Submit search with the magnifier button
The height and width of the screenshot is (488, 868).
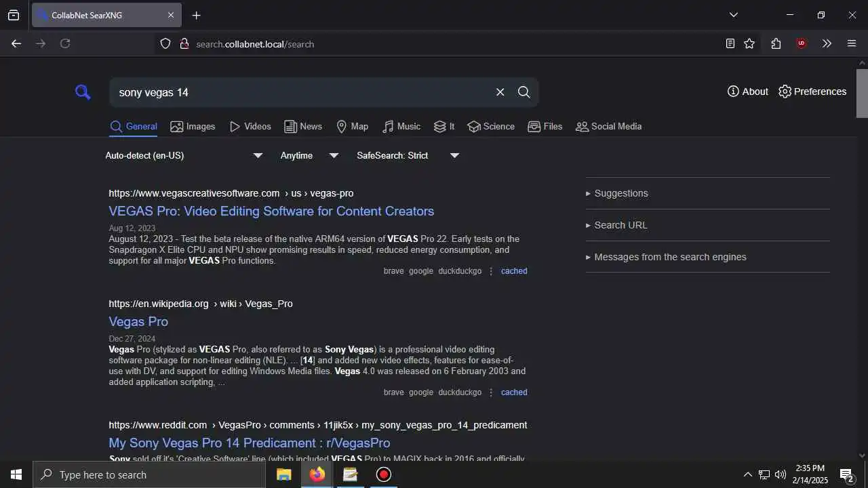coord(524,92)
